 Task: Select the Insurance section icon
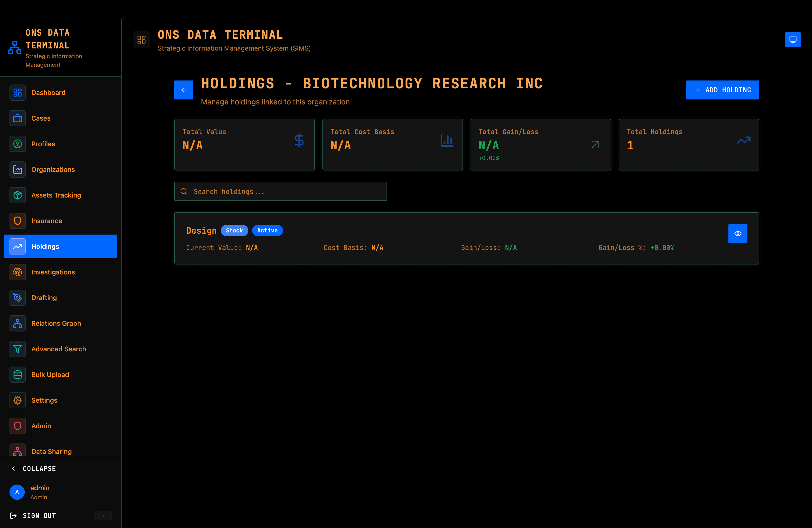(x=17, y=221)
